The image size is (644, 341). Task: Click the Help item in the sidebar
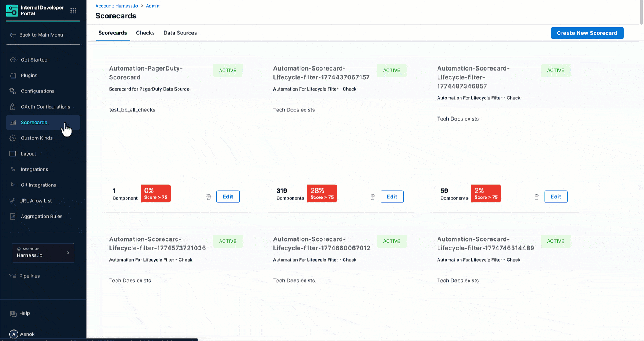coord(24,314)
